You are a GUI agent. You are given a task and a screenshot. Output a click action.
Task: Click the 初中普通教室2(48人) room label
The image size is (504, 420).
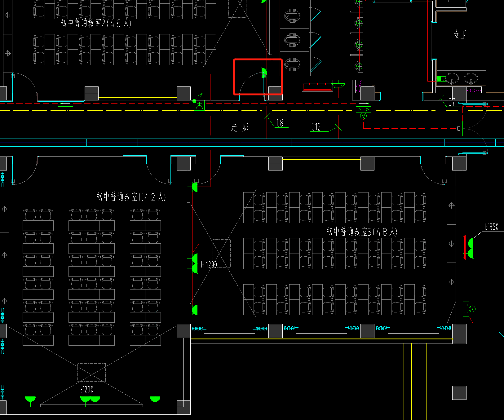[96, 23]
